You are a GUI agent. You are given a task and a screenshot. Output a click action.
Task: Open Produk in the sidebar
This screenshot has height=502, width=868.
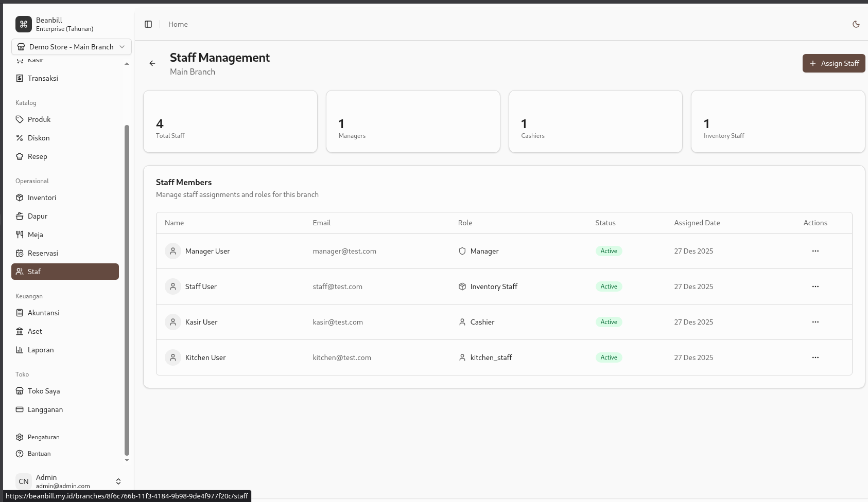click(x=39, y=119)
